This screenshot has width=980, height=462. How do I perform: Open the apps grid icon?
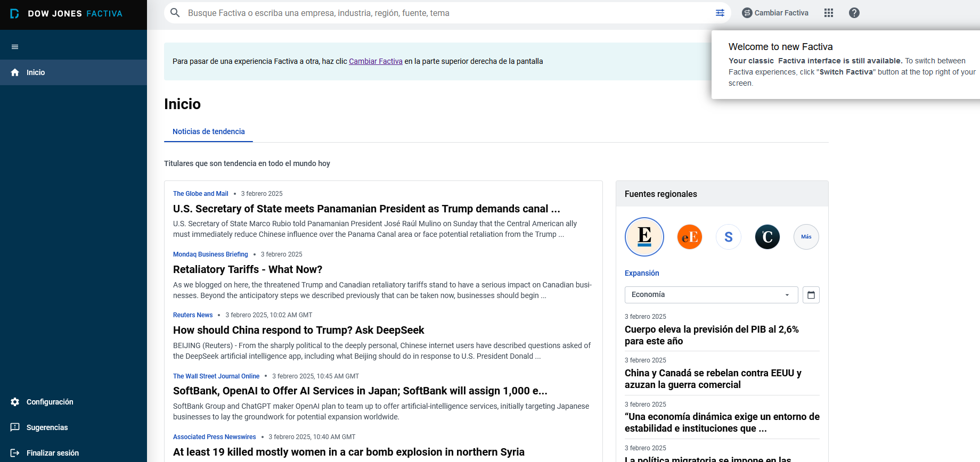click(828, 13)
